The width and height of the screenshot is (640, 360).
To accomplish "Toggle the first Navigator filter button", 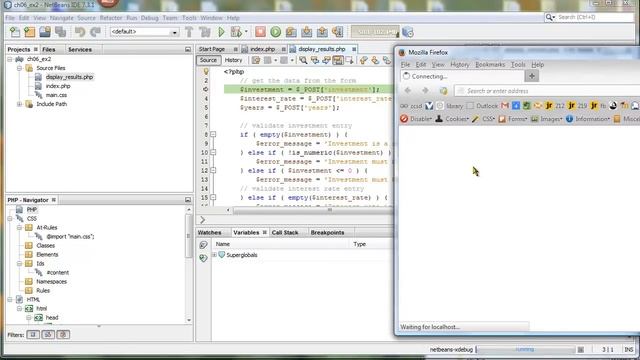I will [x=33, y=335].
